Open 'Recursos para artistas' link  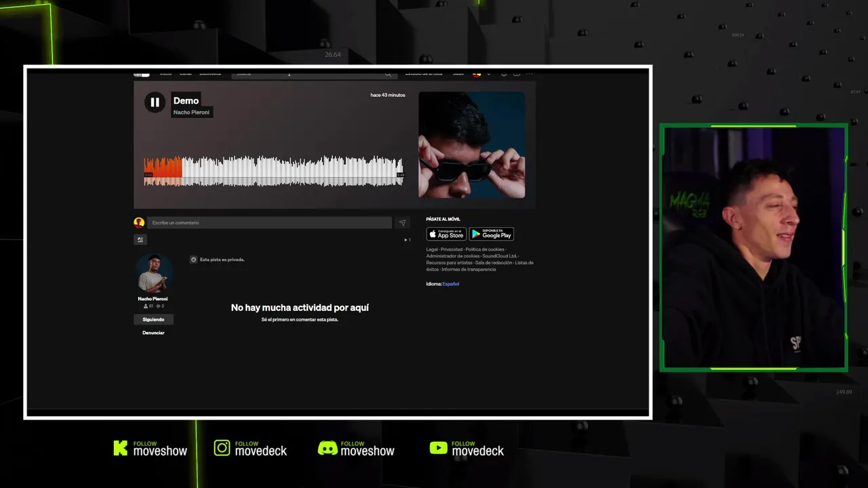coord(449,262)
